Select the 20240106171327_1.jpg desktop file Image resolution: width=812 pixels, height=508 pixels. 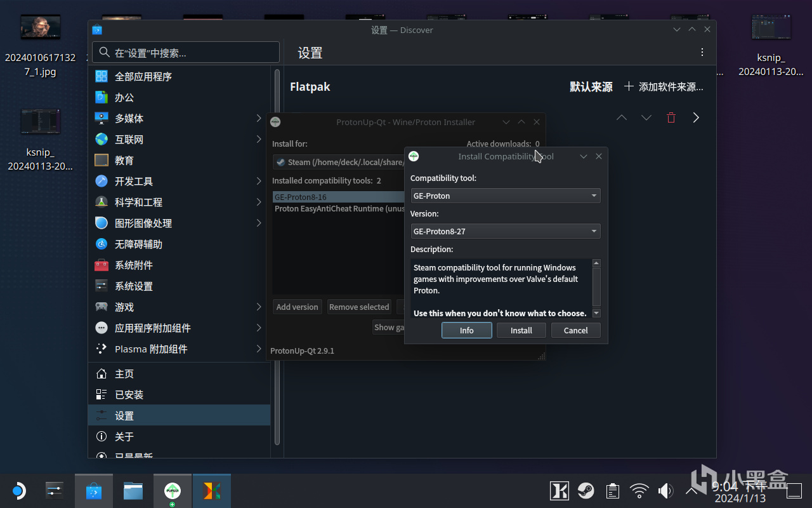point(41,45)
